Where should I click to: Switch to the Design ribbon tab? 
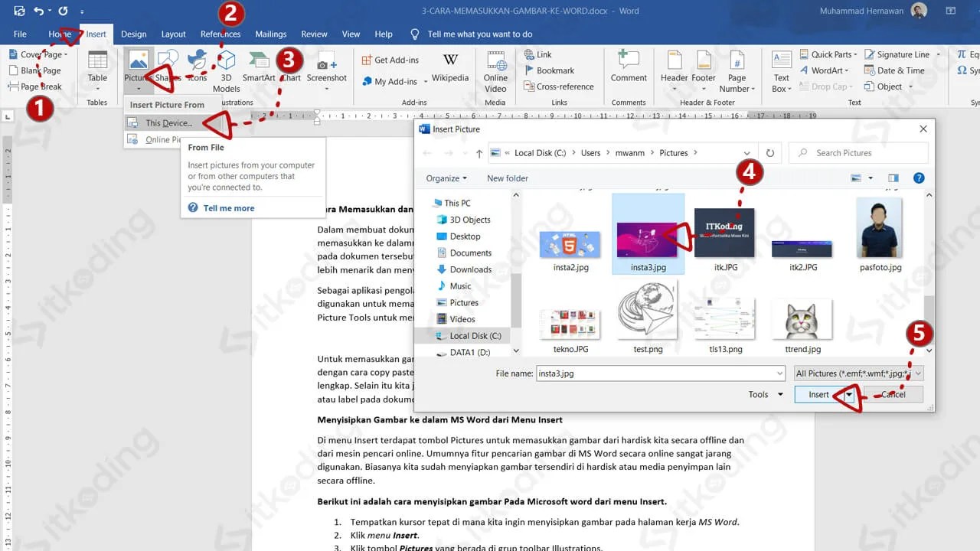(x=133, y=34)
